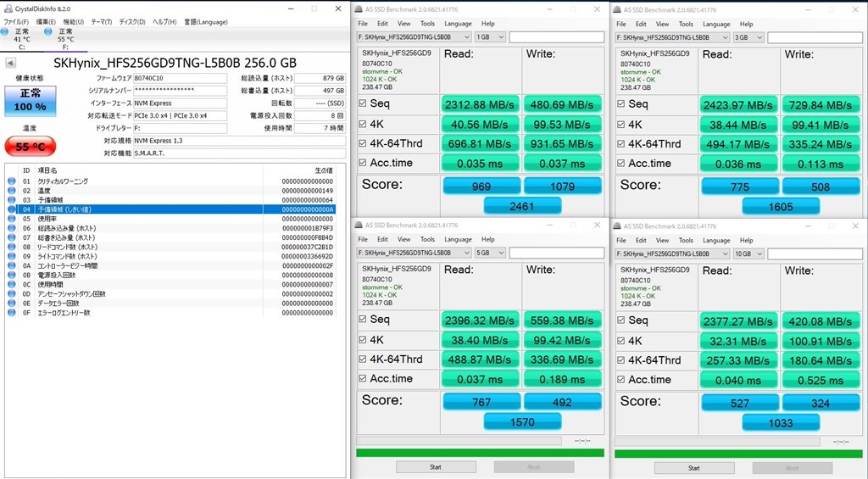The width and height of the screenshot is (868, 479).
Task: Click the AS SSD title bar icon in the 10GB window
Action: [617, 226]
